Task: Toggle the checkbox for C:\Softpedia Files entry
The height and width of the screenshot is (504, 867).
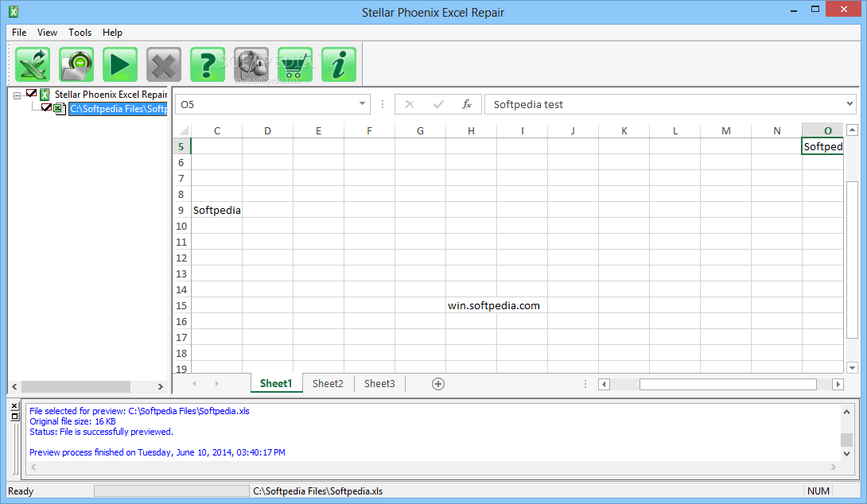Action: click(x=46, y=107)
